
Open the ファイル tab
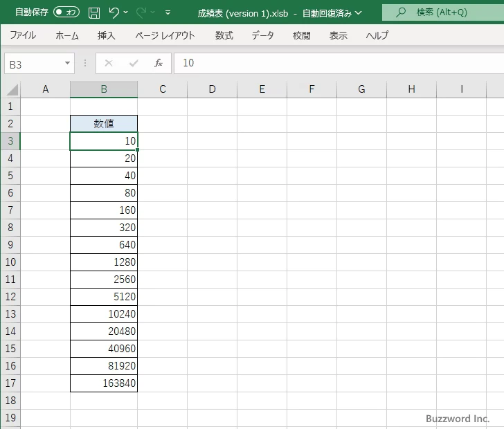[x=23, y=35]
